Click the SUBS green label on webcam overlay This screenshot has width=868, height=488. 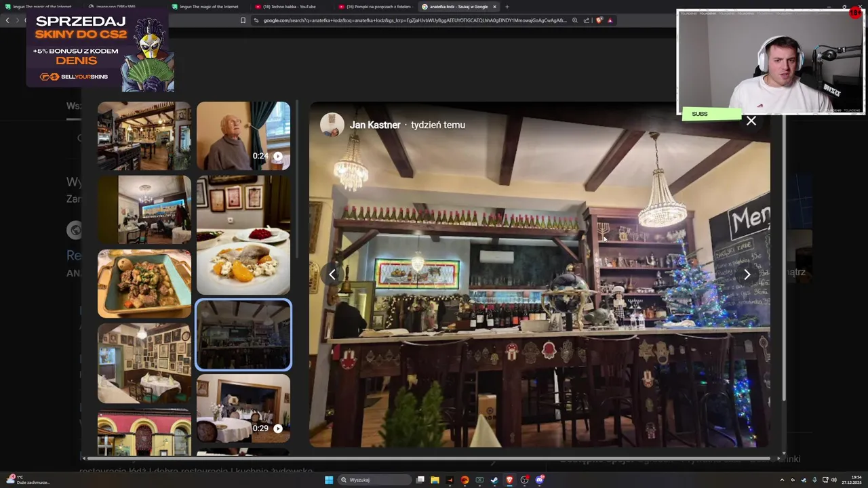711,114
